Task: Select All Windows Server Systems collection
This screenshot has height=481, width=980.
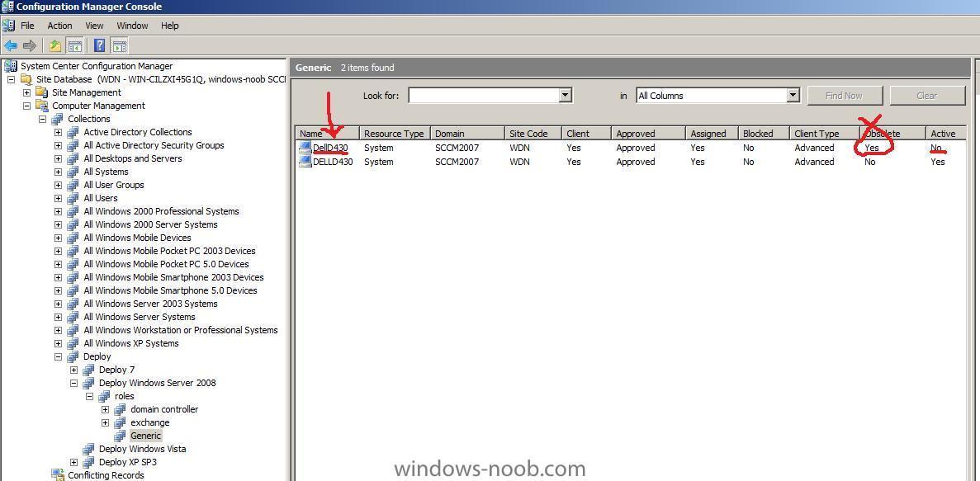Action: pyautogui.click(x=140, y=318)
